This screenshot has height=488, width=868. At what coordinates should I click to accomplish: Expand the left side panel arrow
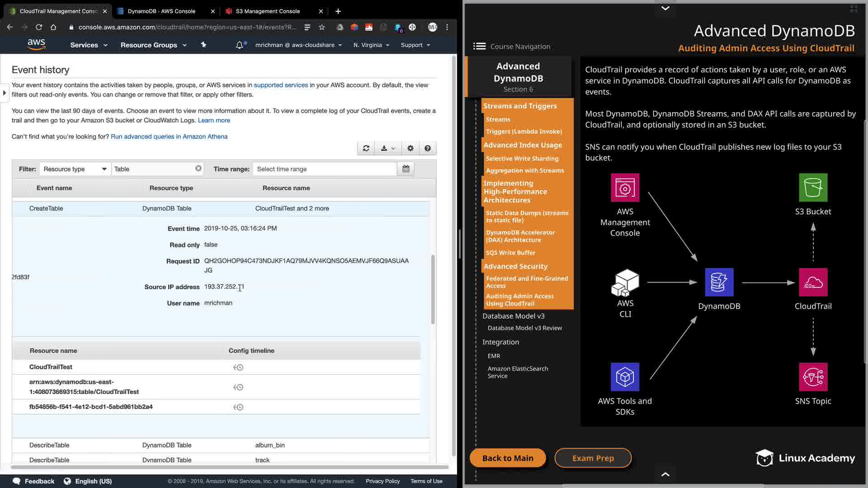coord(5,93)
